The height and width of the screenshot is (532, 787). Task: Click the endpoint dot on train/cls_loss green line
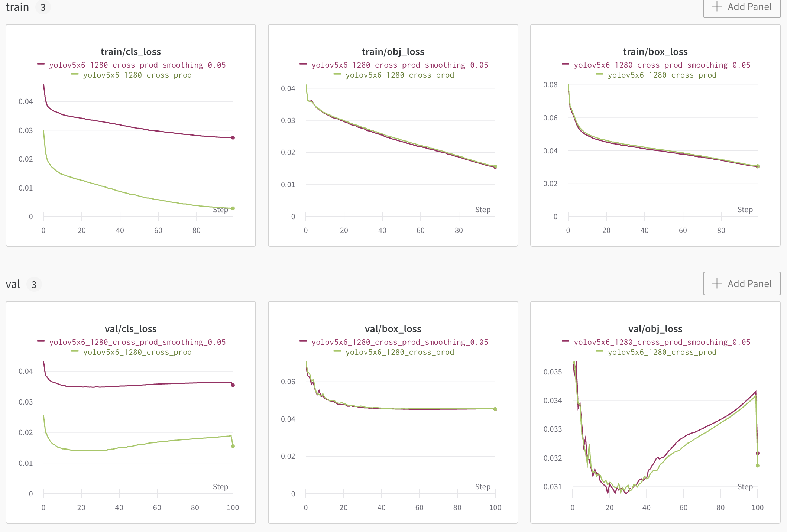click(233, 208)
